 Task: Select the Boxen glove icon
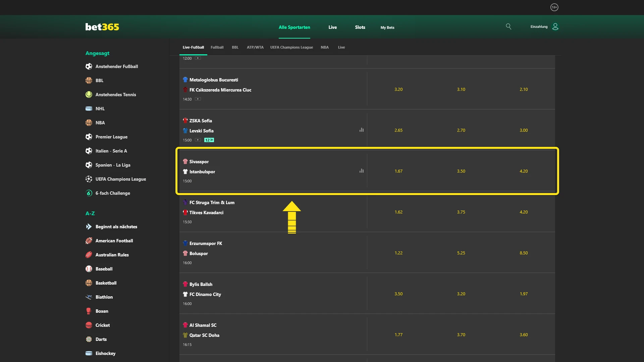click(x=89, y=311)
